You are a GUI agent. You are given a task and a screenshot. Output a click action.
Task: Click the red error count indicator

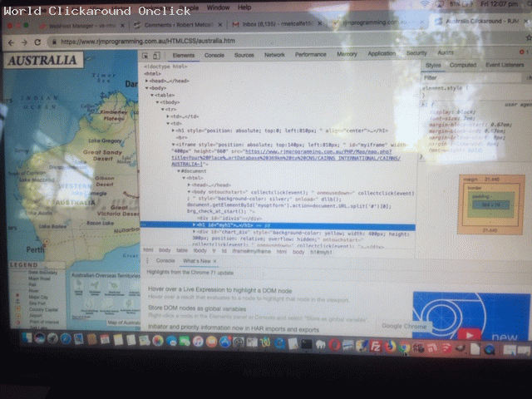tap(524, 52)
